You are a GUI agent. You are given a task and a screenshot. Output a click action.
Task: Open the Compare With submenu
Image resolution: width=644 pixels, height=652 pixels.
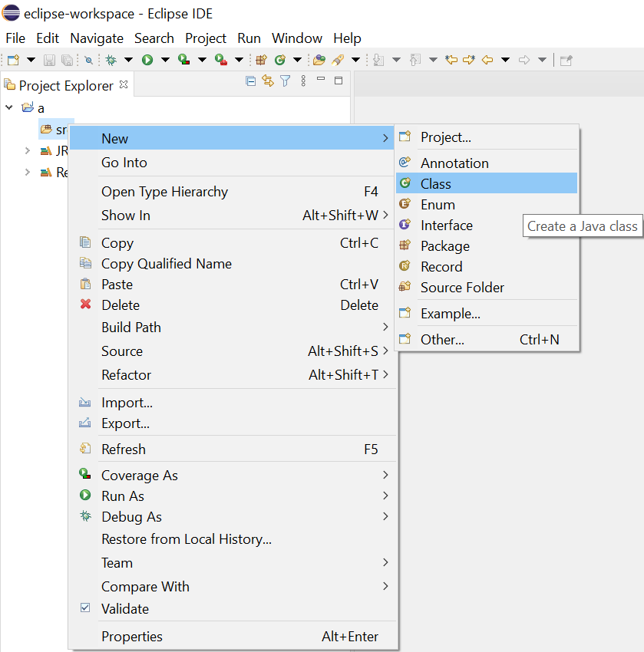[x=232, y=586]
